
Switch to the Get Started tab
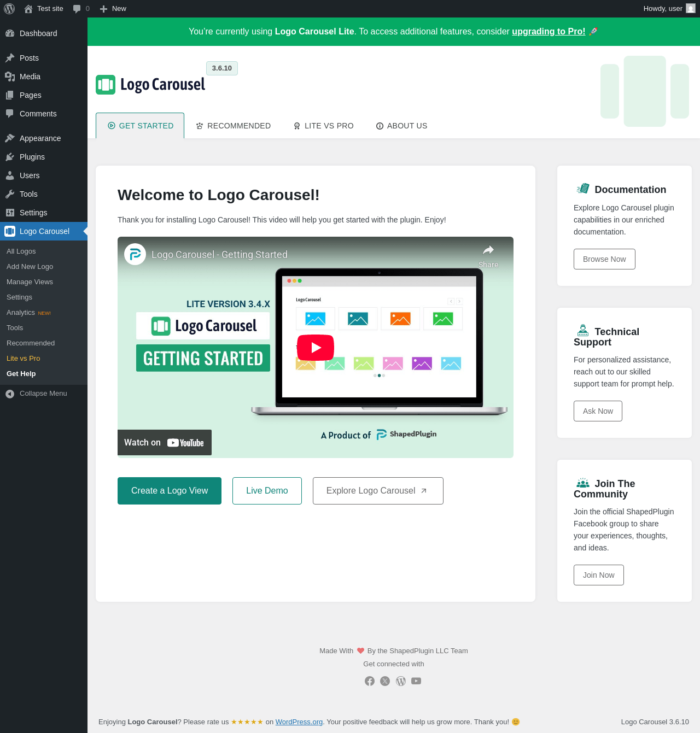140,126
